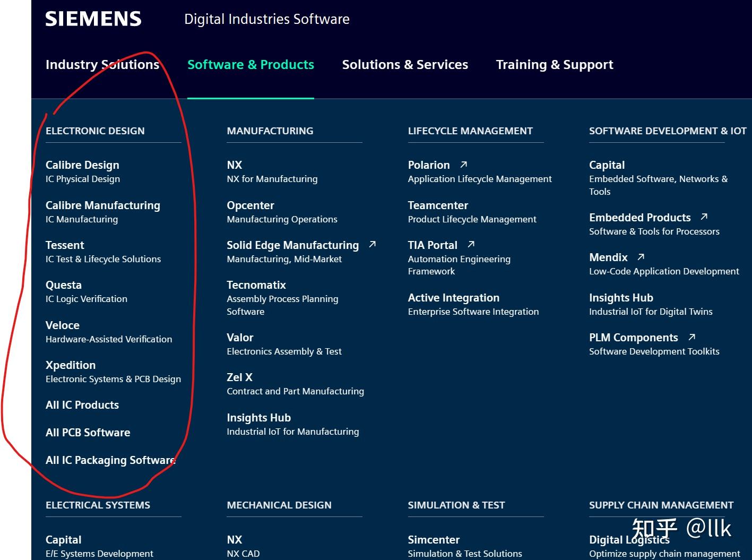This screenshot has width=752, height=560.
Task: Open the Industry Solutions menu
Action: [x=102, y=64]
